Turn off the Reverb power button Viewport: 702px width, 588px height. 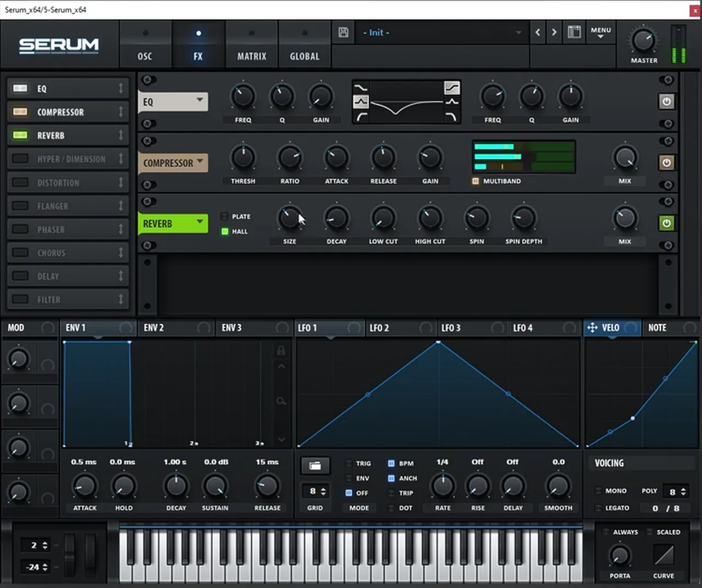[666, 223]
